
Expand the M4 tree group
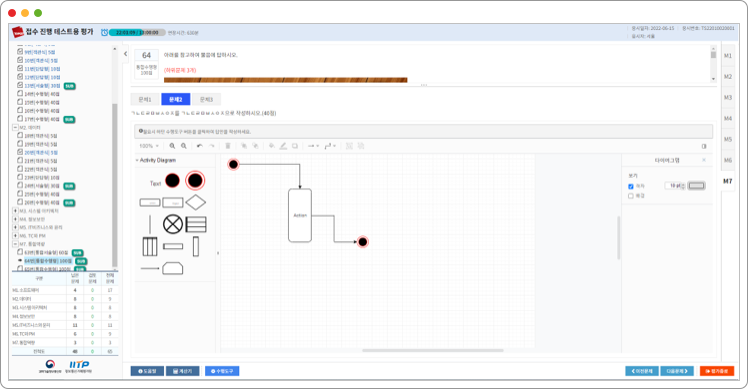coord(15,219)
